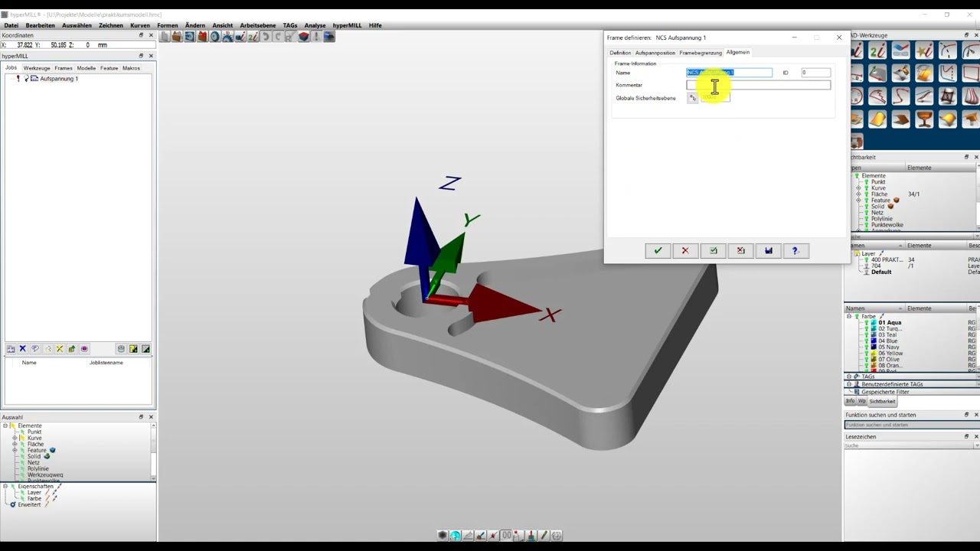The image size is (980, 551).
Task: Toggle visibility of Polylinie in Sichtbarkeit
Action: click(867, 219)
